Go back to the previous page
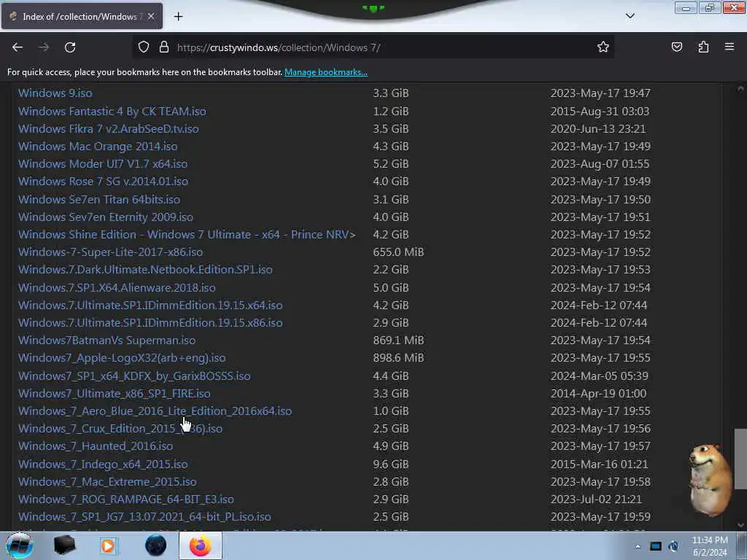747x560 pixels. tap(18, 47)
